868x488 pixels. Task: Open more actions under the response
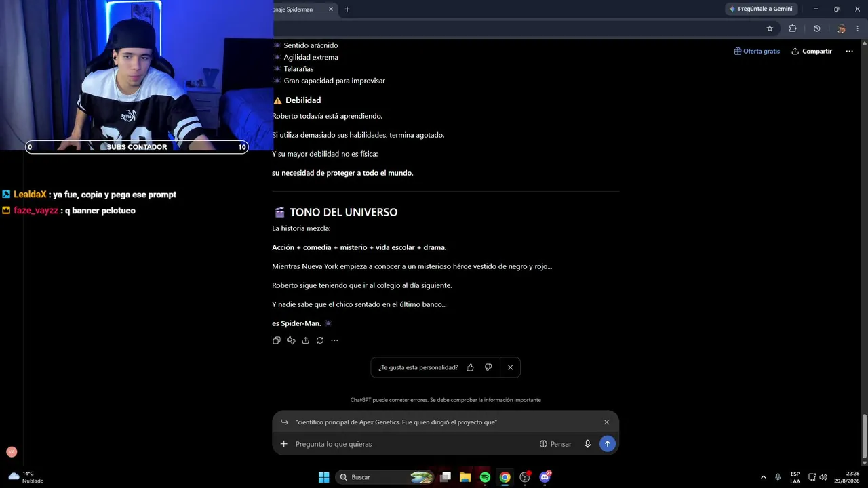(x=334, y=340)
